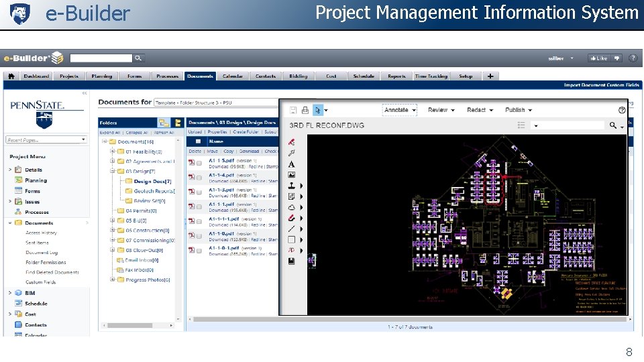Expand the 05 Bid folder node
This screenshot has height=362, width=644.
(112, 221)
